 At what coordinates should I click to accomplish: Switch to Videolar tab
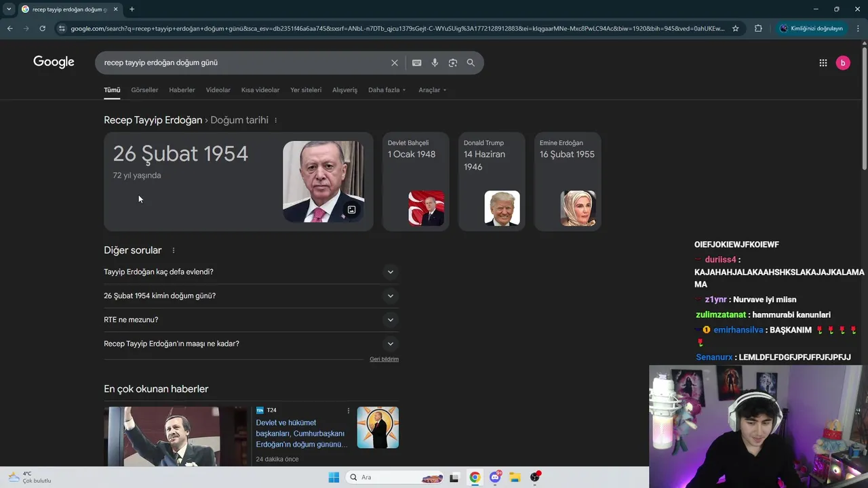(x=218, y=89)
